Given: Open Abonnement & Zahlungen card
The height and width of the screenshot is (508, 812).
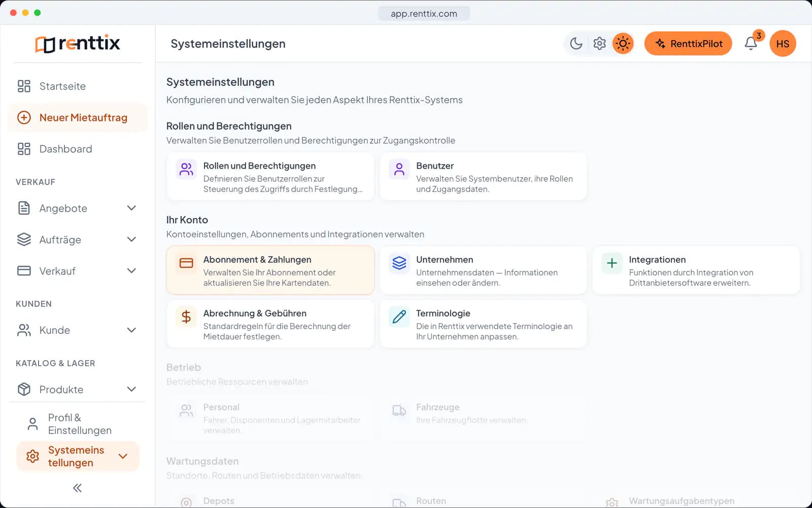Looking at the screenshot, I should tap(270, 270).
